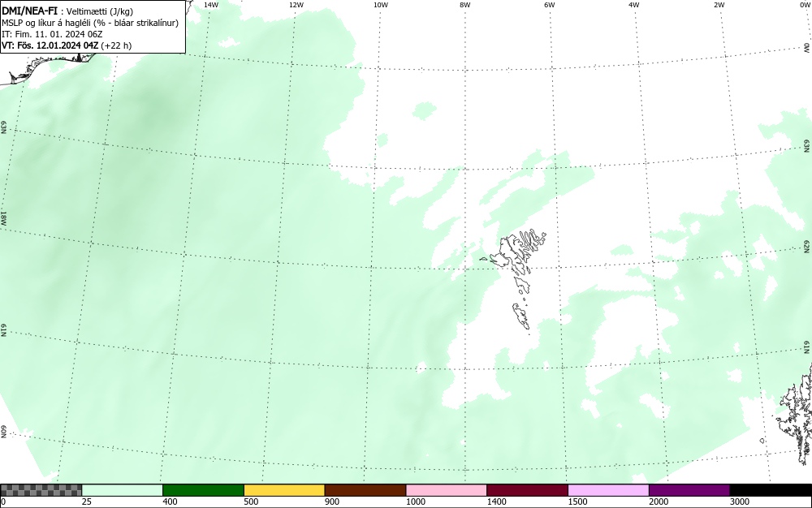This screenshot has height=508, width=812.
Task: Click the Shetland islands outline
Action: [x=795, y=414]
